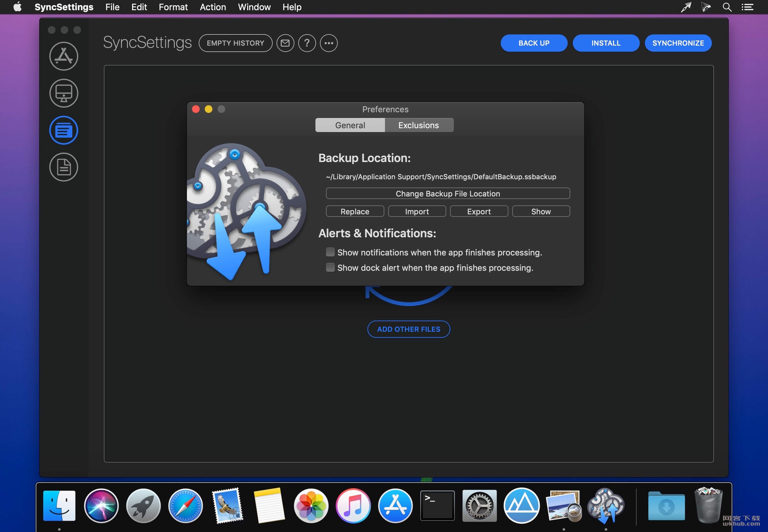Open the SyncSettings application menu

pyautogui.click(x=64, y=7)
